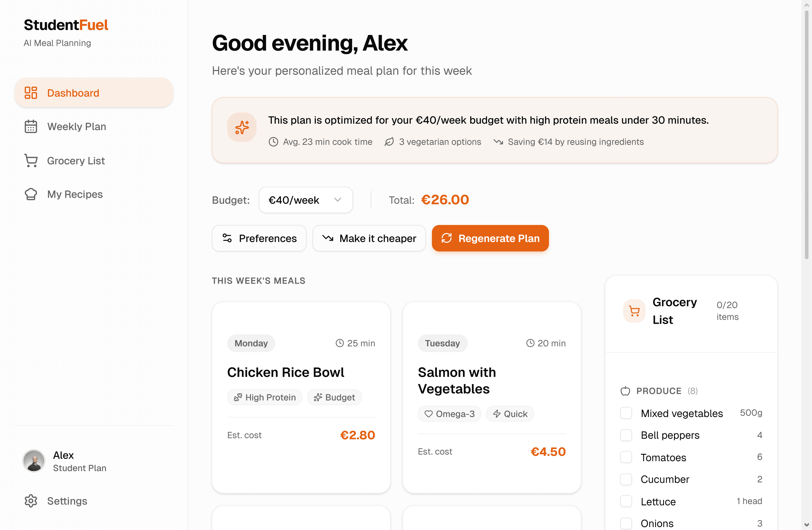Expand the Produce grocery category

click(659, 391)
